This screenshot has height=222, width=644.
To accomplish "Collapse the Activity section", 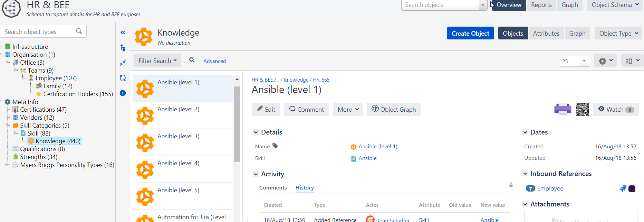I will [256, 174].
